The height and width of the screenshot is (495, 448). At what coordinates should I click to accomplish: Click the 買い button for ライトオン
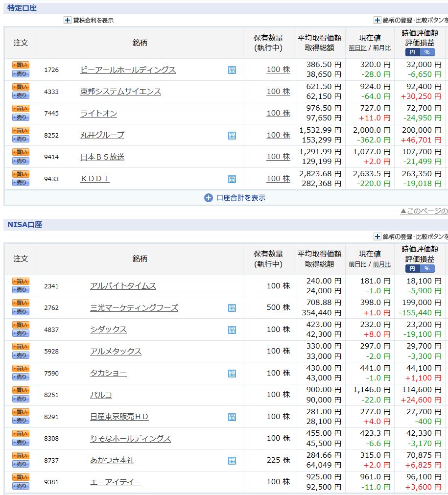tap(21, 109)
